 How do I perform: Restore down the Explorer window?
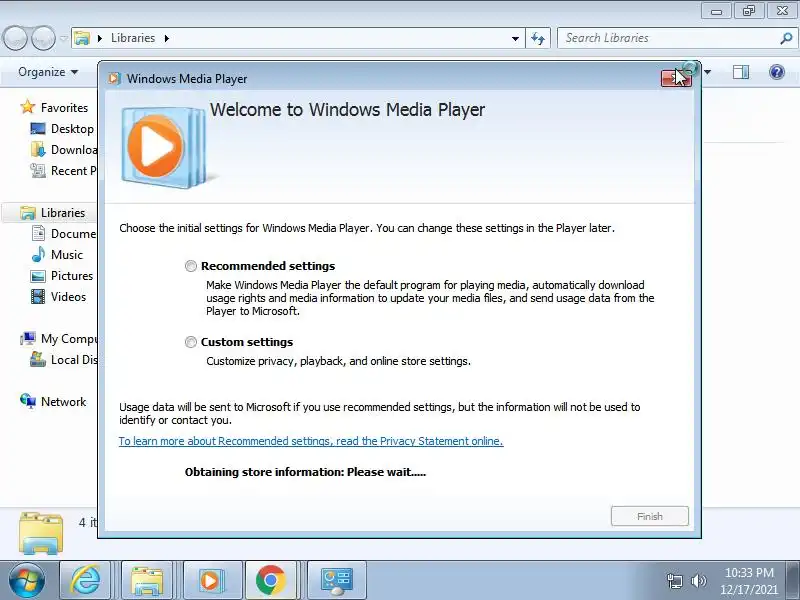tap(748, 11)
